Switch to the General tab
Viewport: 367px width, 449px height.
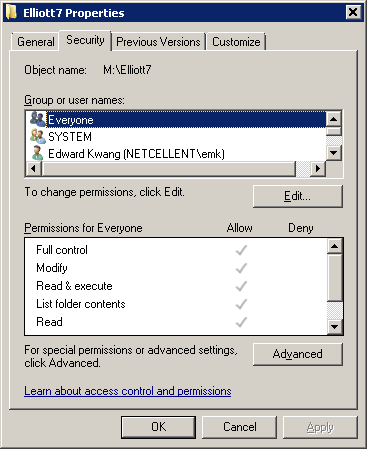[x=36, y=42]
